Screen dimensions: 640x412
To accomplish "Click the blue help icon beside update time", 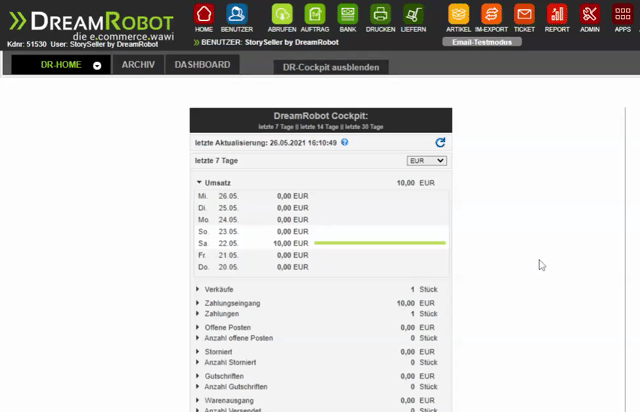I will (344, 142).
